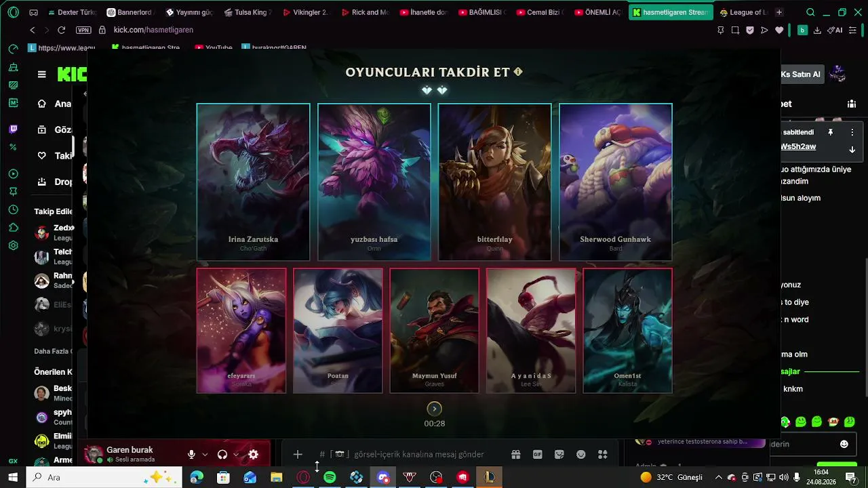Honor Sherwood Gunhawk's Bard card
The image size is (868, 488).
616,182
